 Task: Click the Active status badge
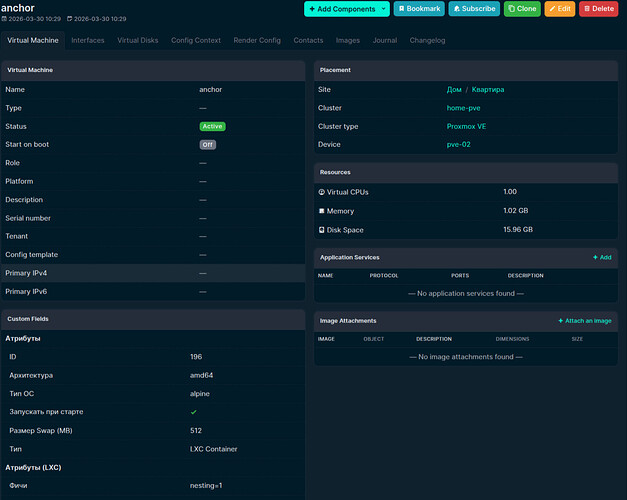pyautogui.click(x=212, y=126)
